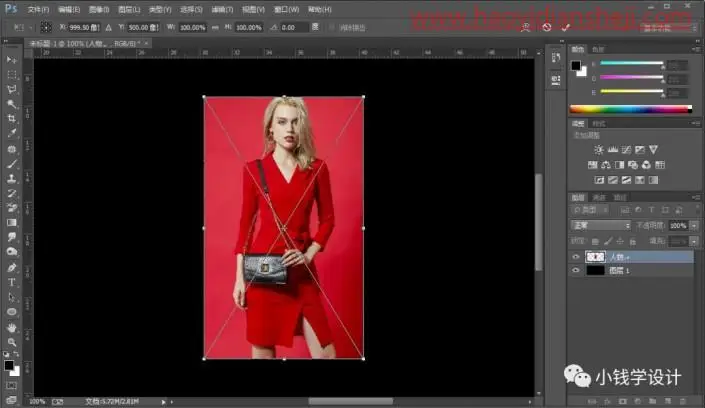Image resolution: width=705 pixels, height=408 pixels.
Task: Select the 人物 layer thumbnail
Action: point(595,257)
